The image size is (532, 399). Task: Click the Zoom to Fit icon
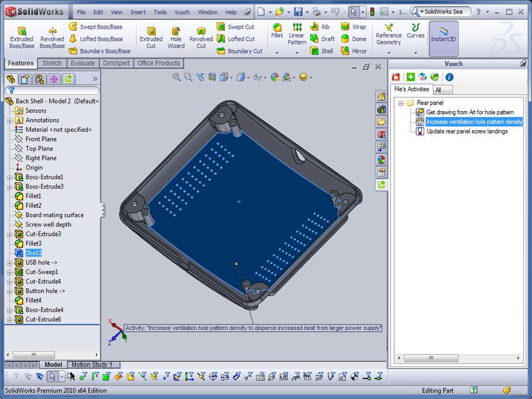click(x=176, y=77)
